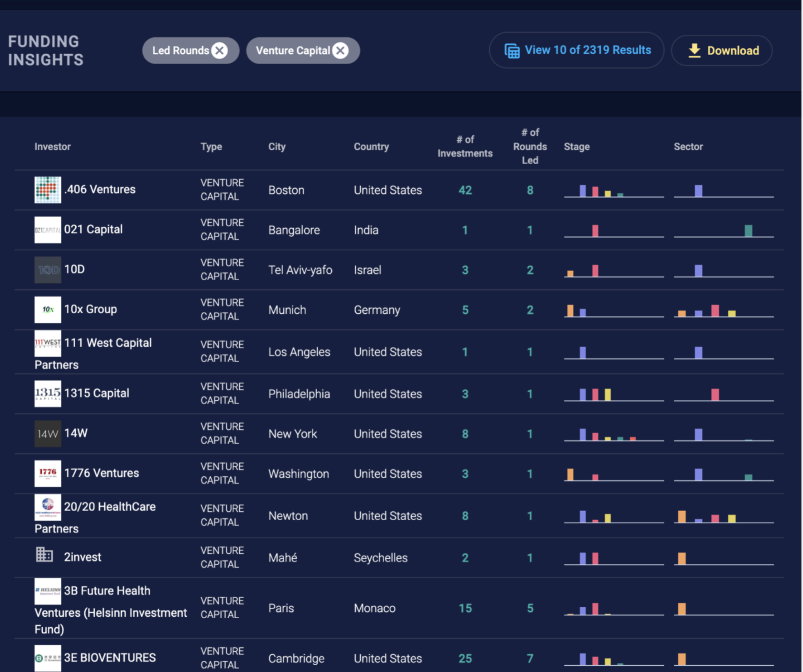The width and height of the screenshot is (803, 672).
Task: Open the 14W investor name
Action: pos(76,433)
